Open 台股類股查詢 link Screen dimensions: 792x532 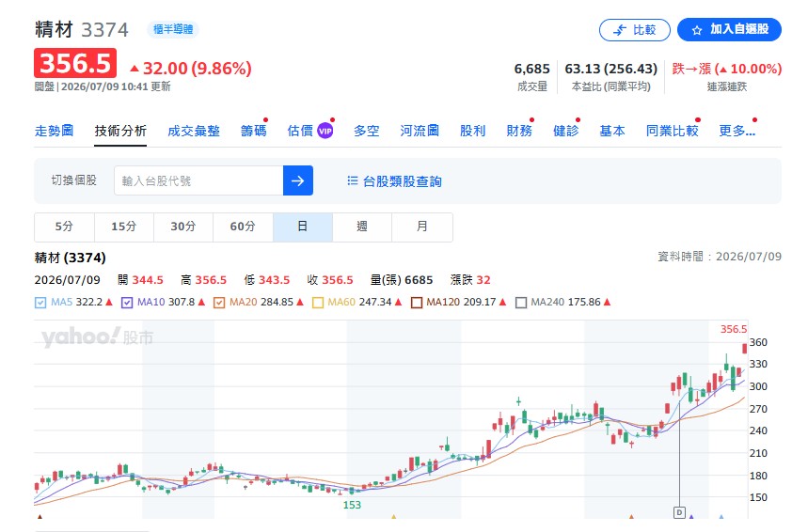[x=402, y=181]
